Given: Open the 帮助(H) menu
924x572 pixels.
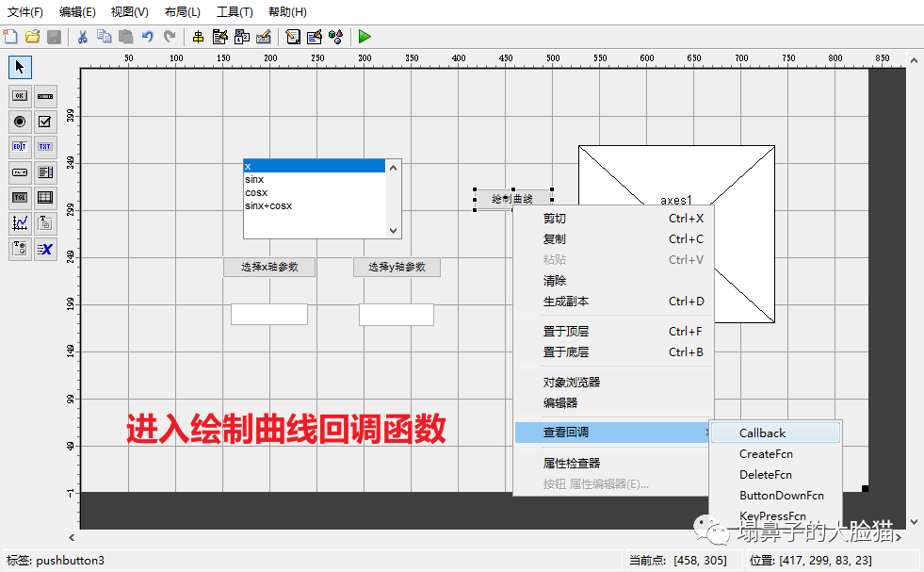Looking at the screenshot, I should coord(287,12).
